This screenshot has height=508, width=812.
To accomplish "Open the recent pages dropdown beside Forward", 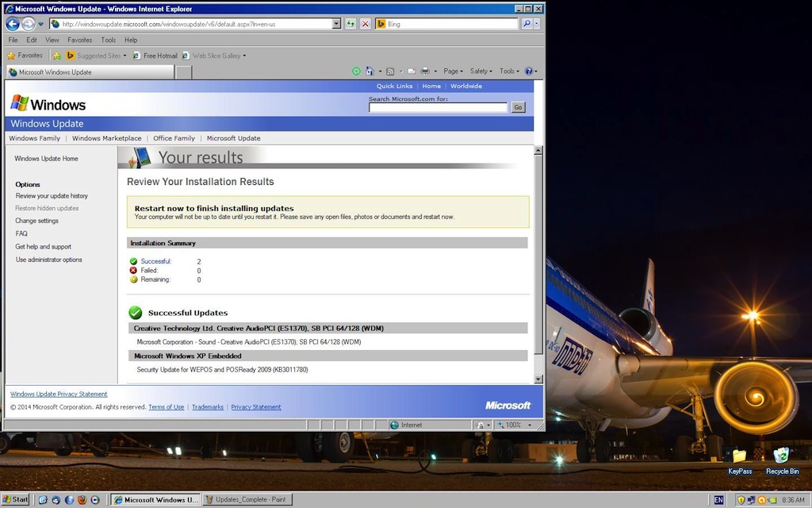I will point(41,24).
